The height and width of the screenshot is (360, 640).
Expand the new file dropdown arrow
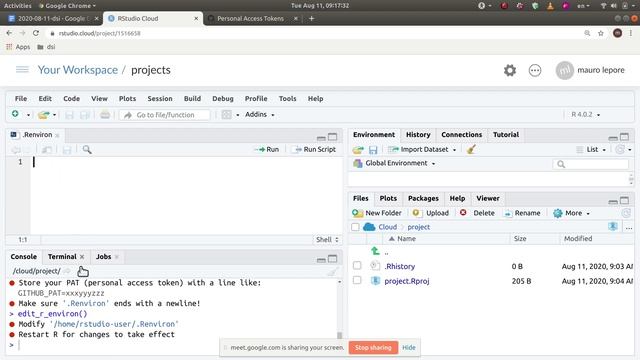coord(28,115)
